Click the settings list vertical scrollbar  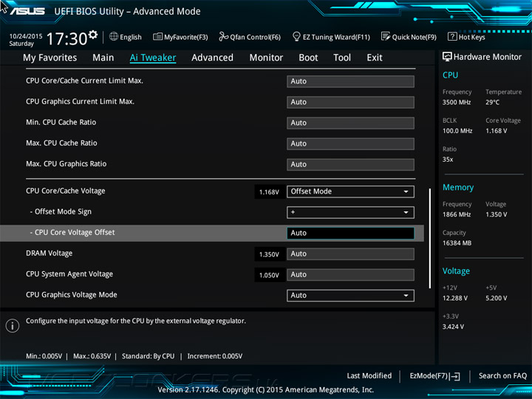(x=430, y=239)
